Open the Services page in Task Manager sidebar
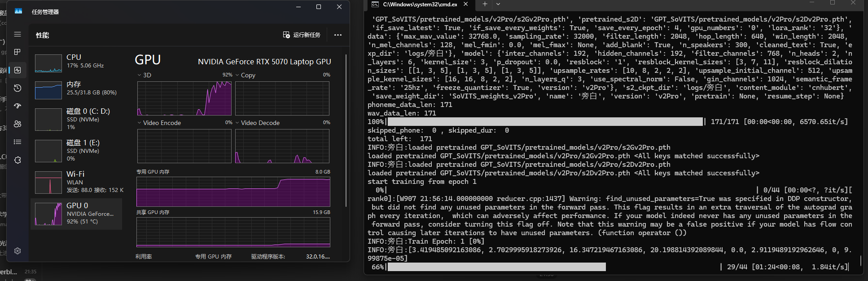Screen dimensions: 868x281 coord(18,160)
